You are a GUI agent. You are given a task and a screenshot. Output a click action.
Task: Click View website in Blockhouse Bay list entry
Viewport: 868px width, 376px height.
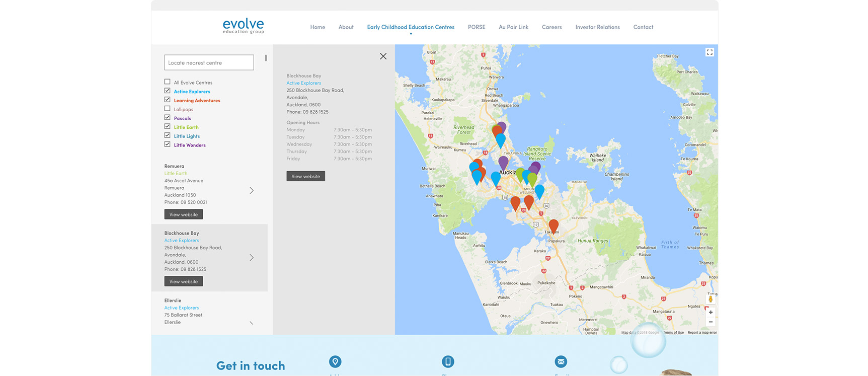coord(184,281)
